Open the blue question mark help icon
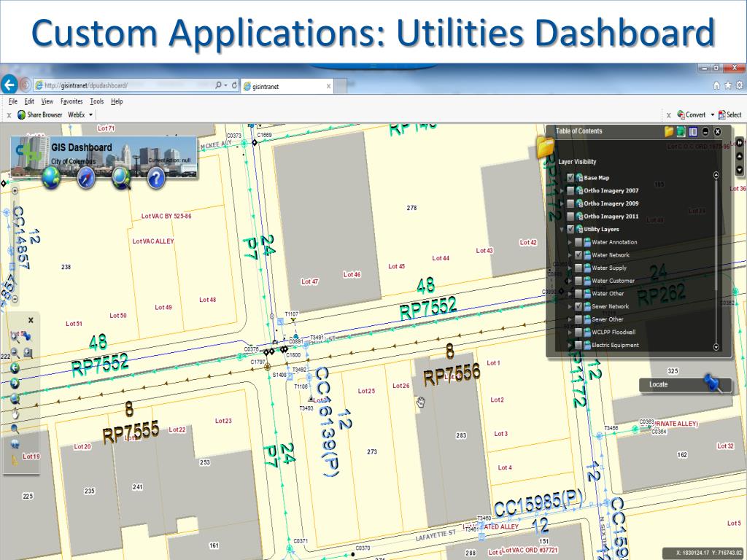 (156, 178)
